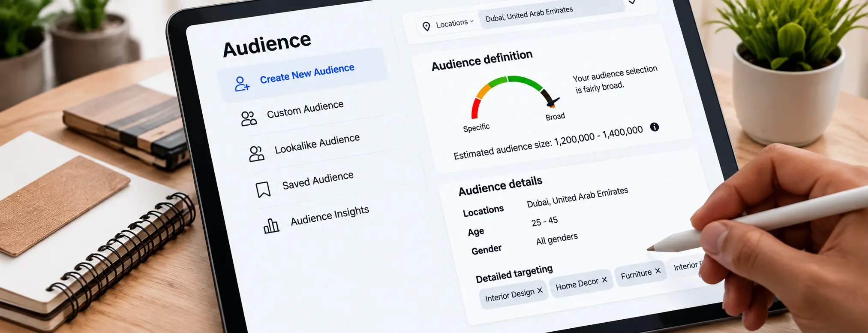Open Lookalike Audience section
Image resolution: width=868 pixels, height=333 pixels.
coord(317,144)
